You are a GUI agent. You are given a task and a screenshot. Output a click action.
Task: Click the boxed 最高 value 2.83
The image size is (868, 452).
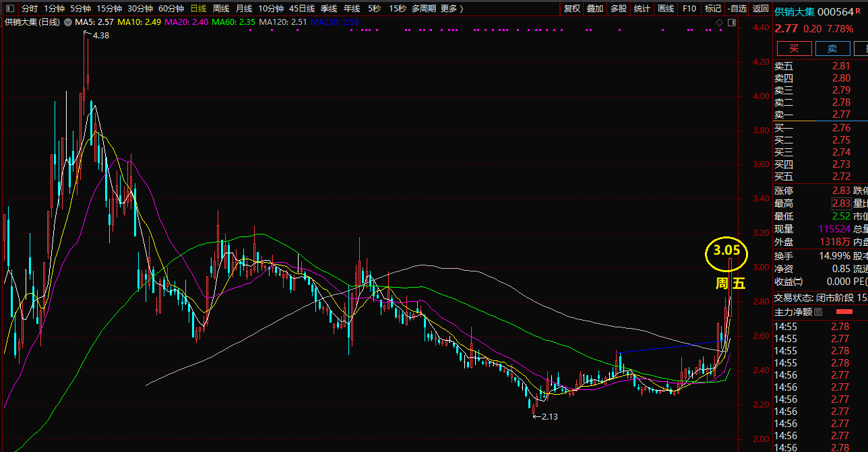(841, 203)
